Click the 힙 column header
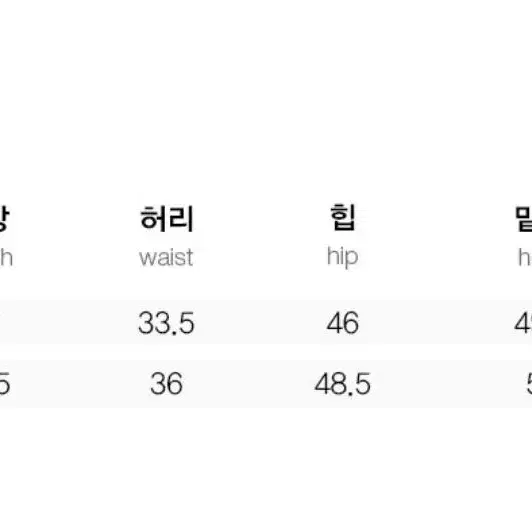This screenshot has width=532, height=532. pyautogui.click(x=343, y=217)
